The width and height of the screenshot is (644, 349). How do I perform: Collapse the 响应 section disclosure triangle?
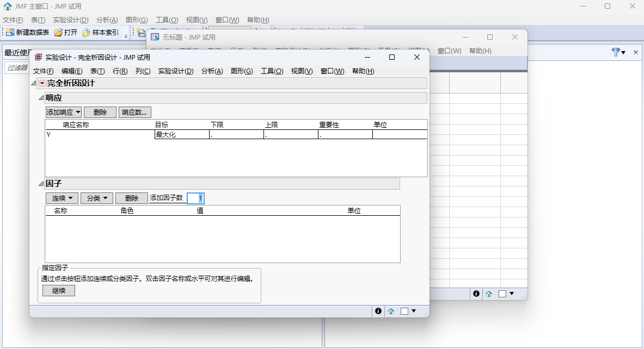[x=41, y=98]
